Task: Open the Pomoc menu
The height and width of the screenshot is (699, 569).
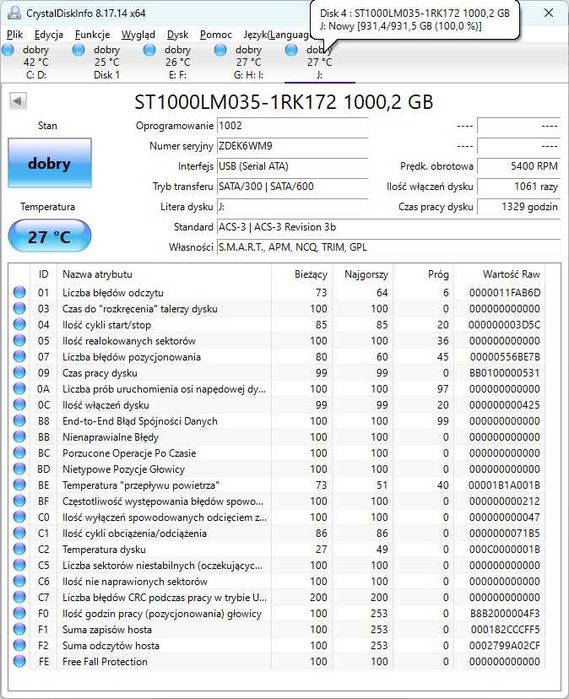Action: coord(216,34)
